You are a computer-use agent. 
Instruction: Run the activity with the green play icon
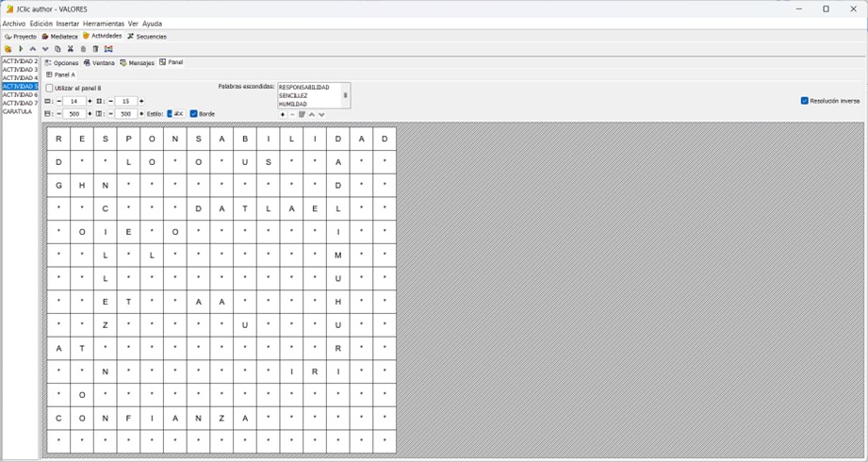pos(21,49)
